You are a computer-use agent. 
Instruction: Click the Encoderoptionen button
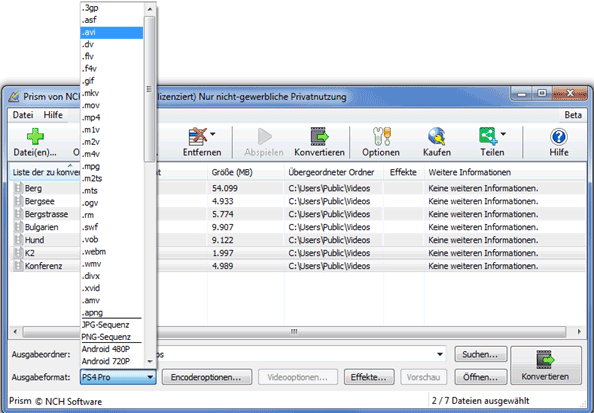coord(207,377)
